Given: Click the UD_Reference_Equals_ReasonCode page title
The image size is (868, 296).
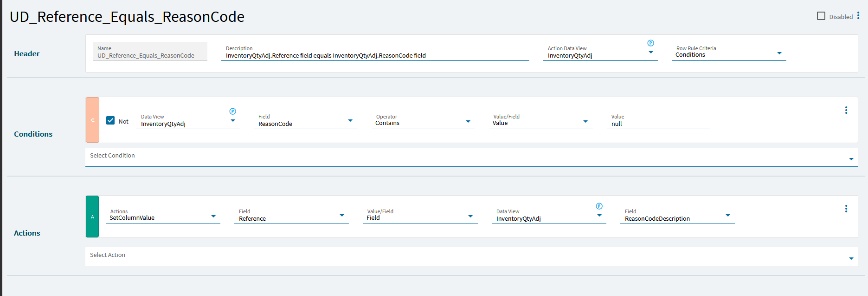Looking at the screenshot, I should click(127, 17).
